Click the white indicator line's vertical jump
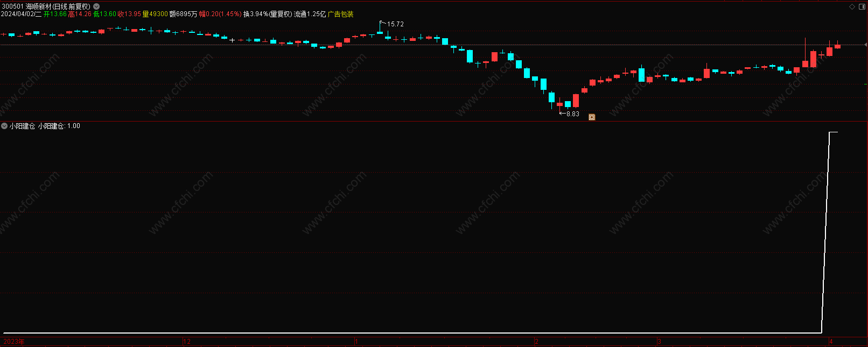This screenshot has height=347, width=868. point(825,231)
